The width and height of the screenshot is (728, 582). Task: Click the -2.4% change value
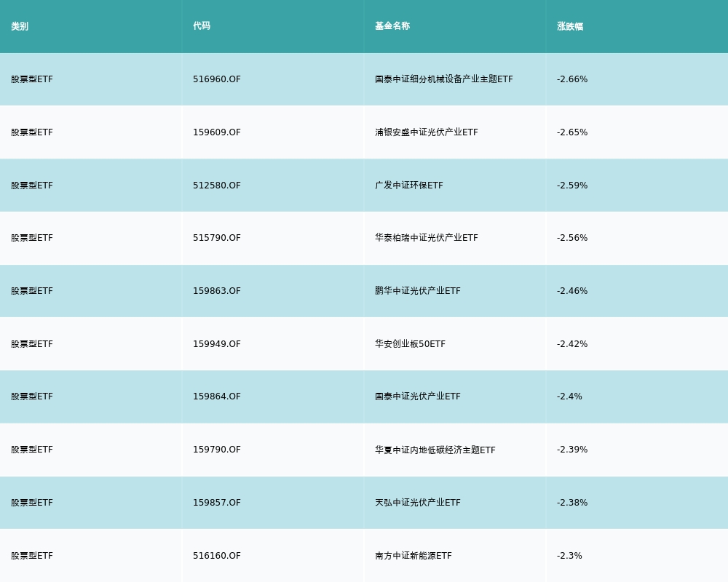tap(569, 396)
